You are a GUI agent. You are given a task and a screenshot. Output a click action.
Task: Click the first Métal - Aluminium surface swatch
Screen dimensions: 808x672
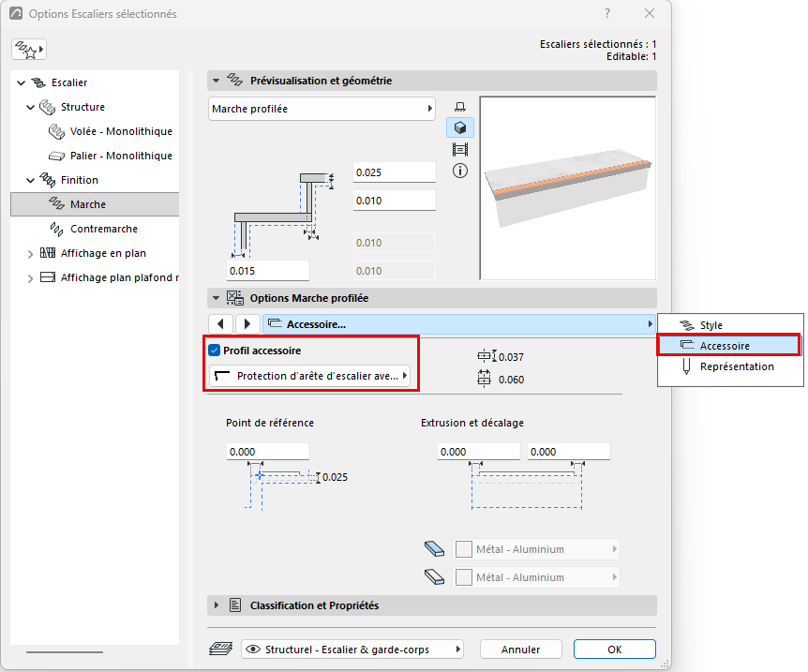pos(464,549)
